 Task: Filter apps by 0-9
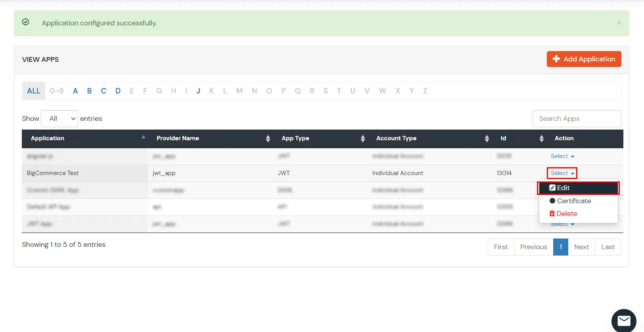click(57, 91)
